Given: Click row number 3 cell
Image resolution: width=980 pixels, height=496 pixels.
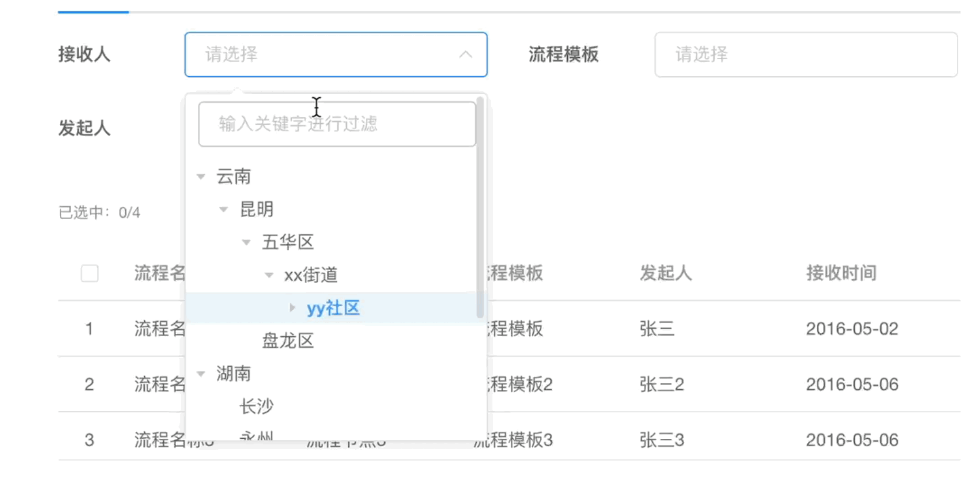Looking at the screenshot, I should [x=89, y=440].
